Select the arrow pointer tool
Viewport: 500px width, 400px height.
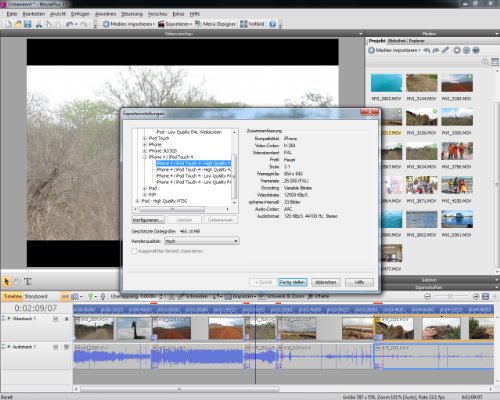(7, 282)
